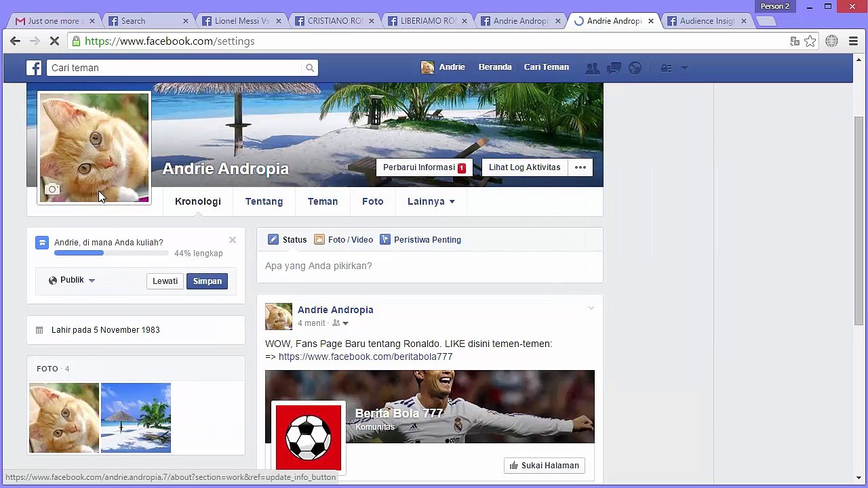The image size is (868, 488).
Task: Click the Simpan button
Action: click(208, 281)
